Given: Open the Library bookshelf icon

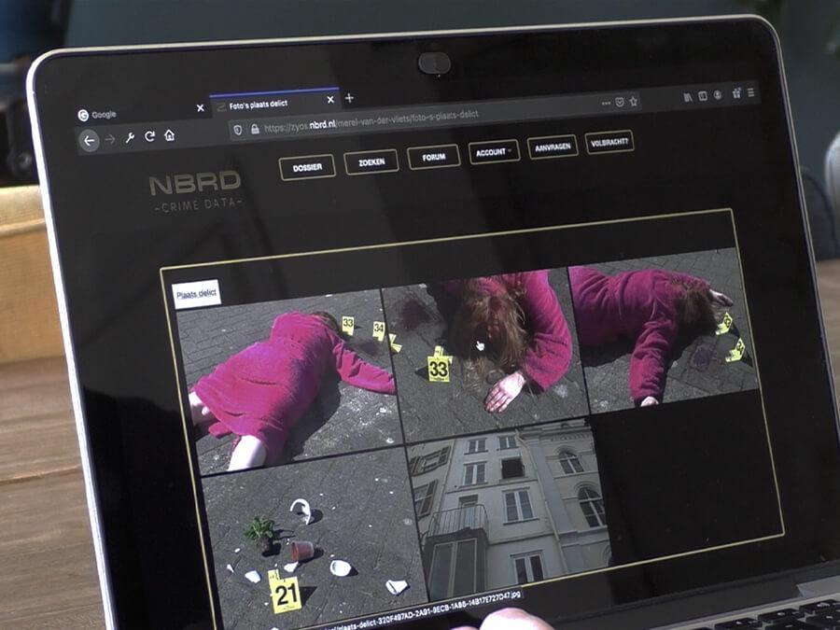Looking at the screenshot, I should point(688,96).
